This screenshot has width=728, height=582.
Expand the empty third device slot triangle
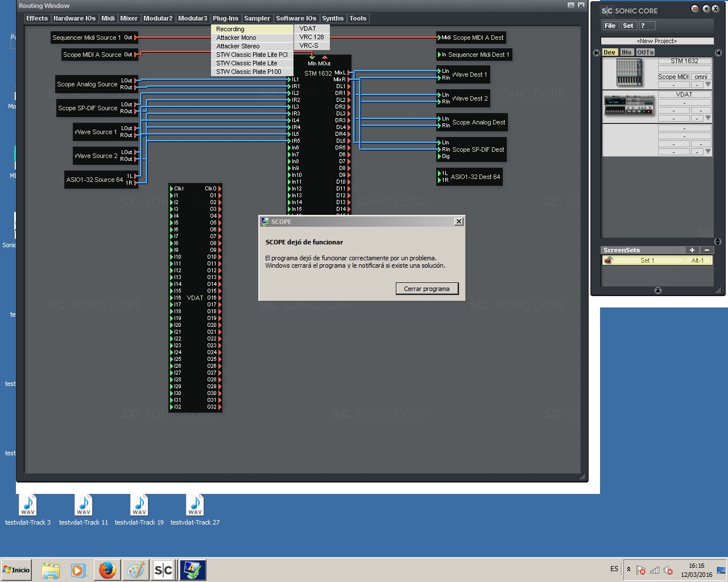[x=708, y=152]
